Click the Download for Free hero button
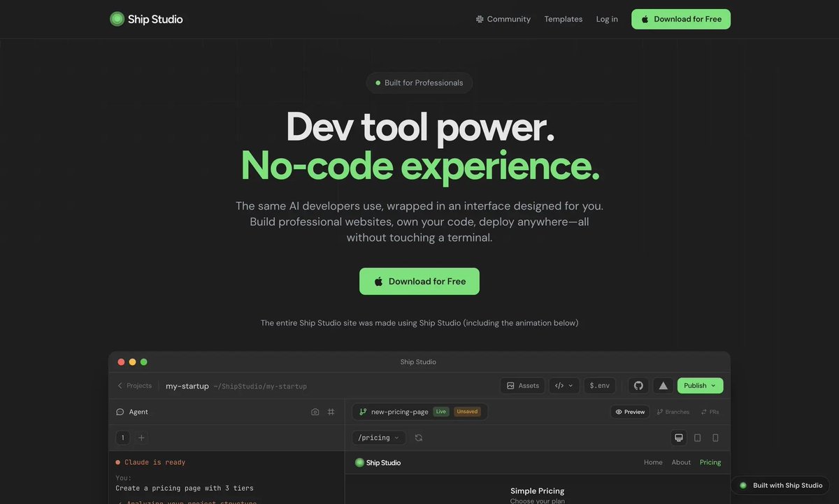The height and width of the screenshot is (504, 839). pyautogui.click(x=419, y=281)
